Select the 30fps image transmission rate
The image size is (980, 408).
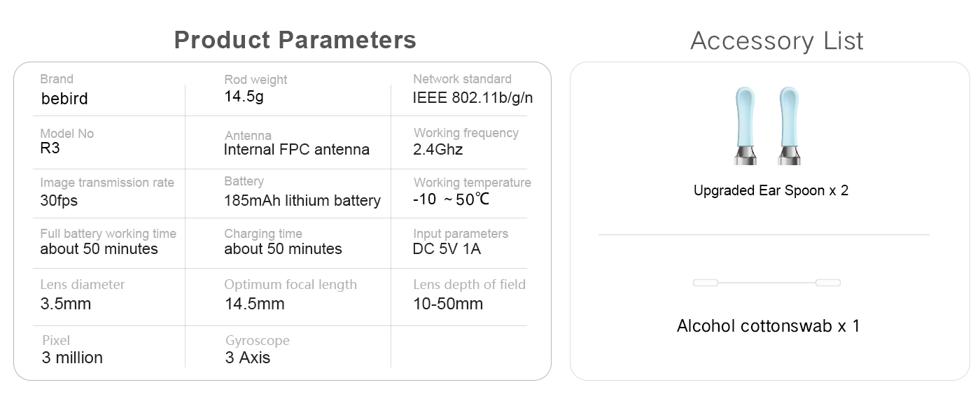(59, 200)
